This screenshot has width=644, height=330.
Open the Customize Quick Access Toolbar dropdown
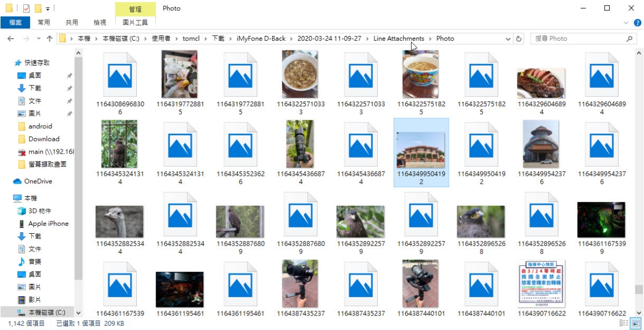(x=48, y=9)
